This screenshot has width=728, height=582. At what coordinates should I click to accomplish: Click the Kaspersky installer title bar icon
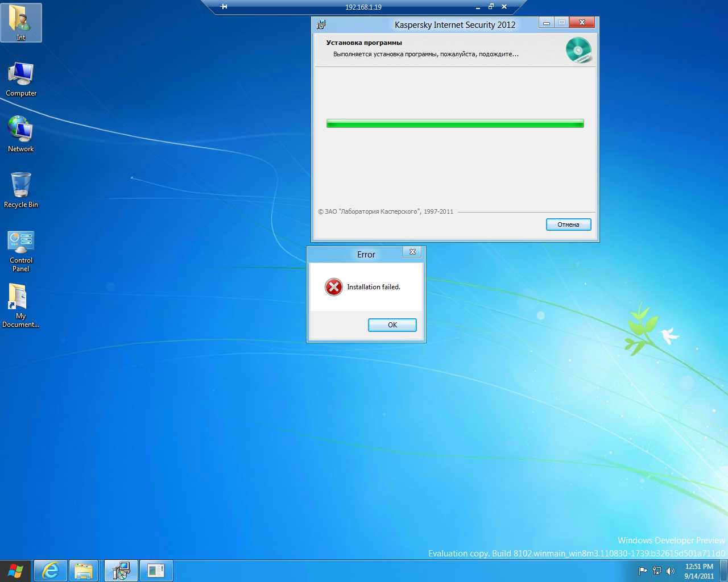(321, 24)
